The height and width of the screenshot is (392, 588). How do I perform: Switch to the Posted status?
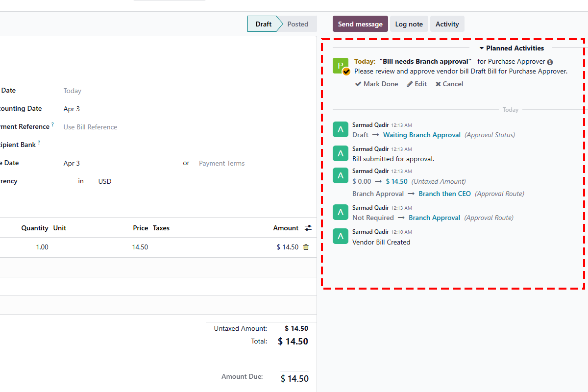[x=298, y=24]
